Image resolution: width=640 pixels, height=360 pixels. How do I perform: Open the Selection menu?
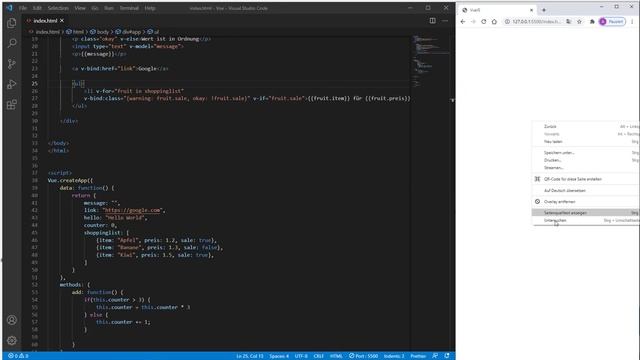pos(58,8)
